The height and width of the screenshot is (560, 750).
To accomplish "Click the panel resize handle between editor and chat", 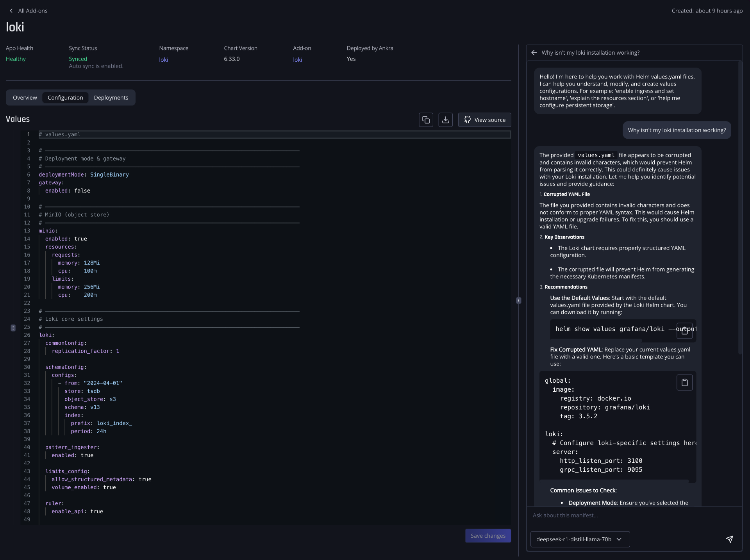I will coord(518,300).
